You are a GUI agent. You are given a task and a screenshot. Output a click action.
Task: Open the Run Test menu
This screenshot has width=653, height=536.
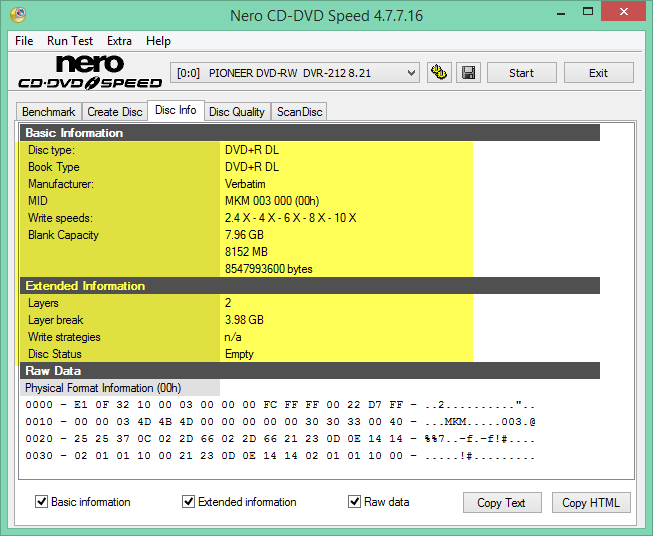coord(70,41)
